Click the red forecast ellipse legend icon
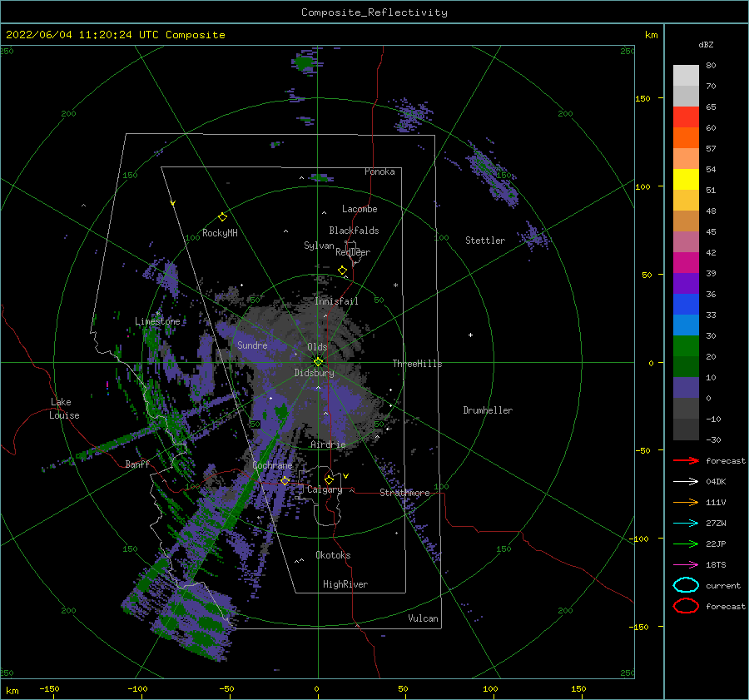The image size is (749, 700). pos(686,606)
